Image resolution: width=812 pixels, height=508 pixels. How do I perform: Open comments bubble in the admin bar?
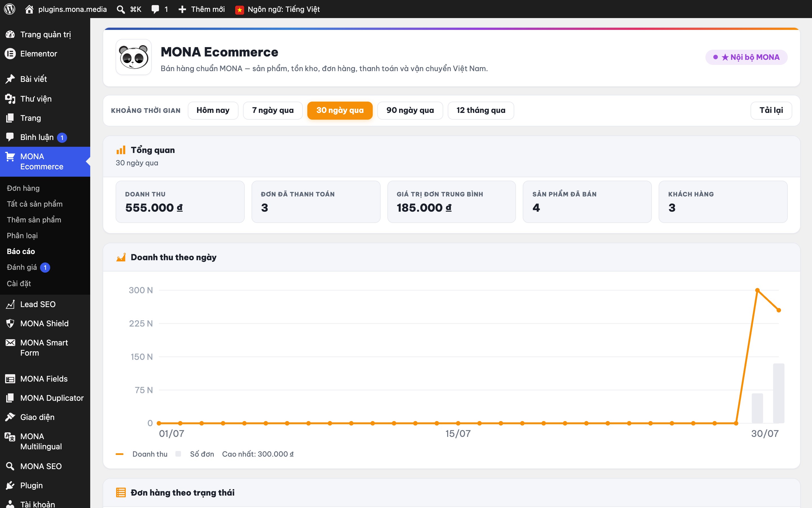tap(155, 9)
